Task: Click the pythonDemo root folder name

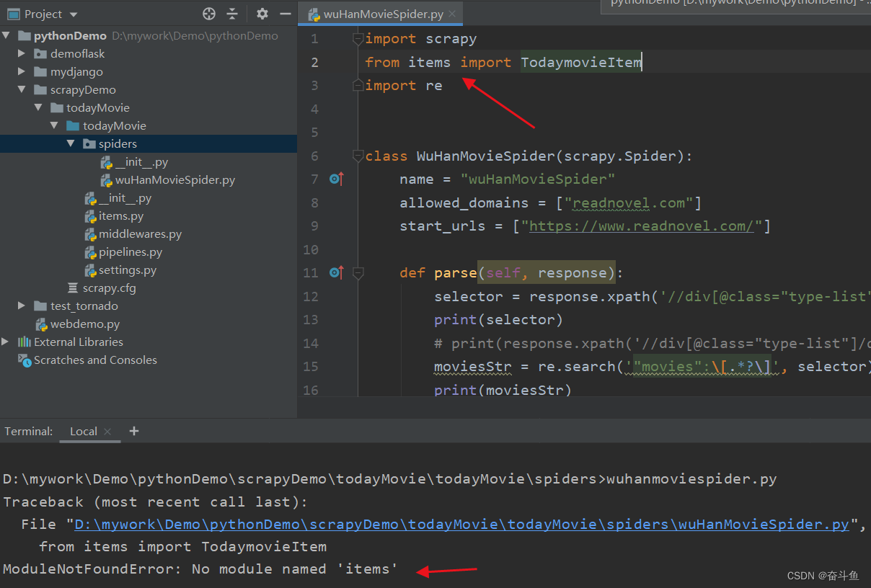Action: pos(71,36)
